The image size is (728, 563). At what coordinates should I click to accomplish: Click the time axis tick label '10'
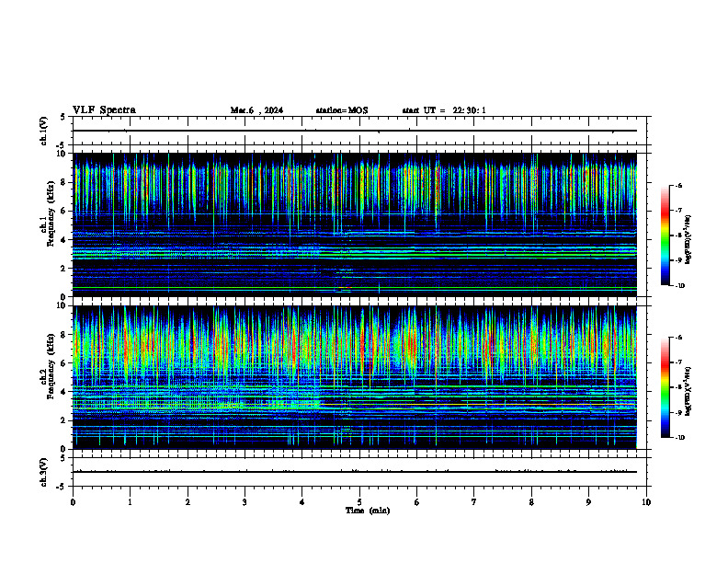tap(646, 502)
